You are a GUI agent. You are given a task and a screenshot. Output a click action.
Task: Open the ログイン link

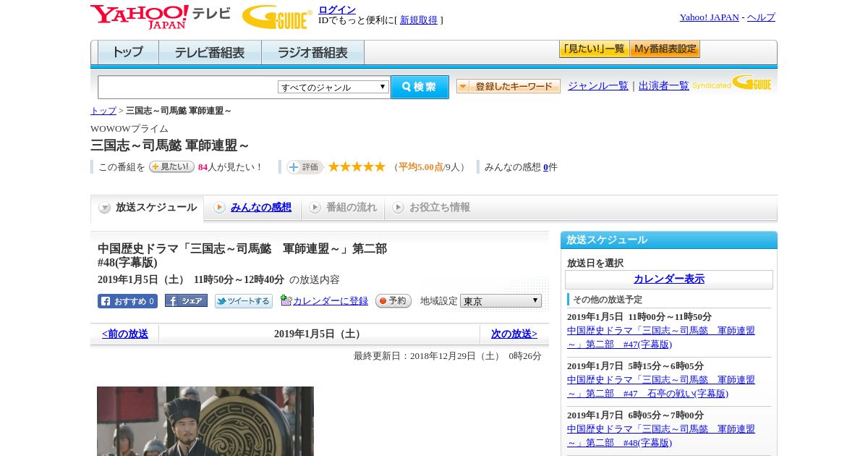coord(337,9)
